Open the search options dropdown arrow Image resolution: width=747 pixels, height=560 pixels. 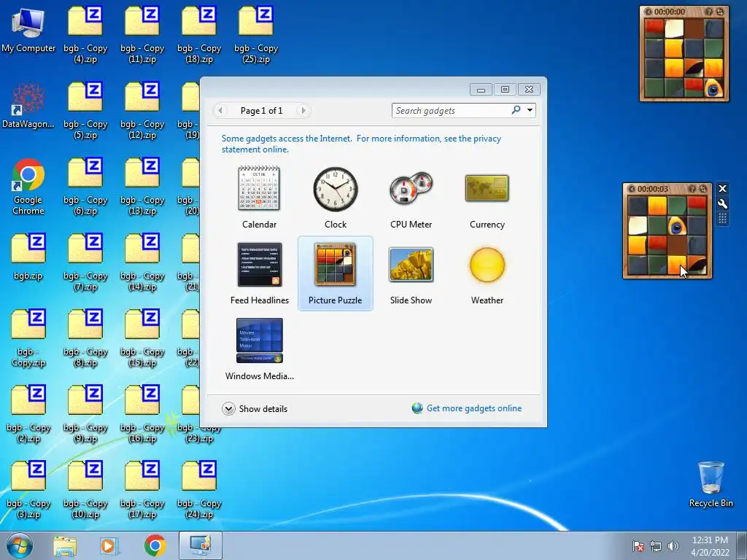click(x=530, y=111)
